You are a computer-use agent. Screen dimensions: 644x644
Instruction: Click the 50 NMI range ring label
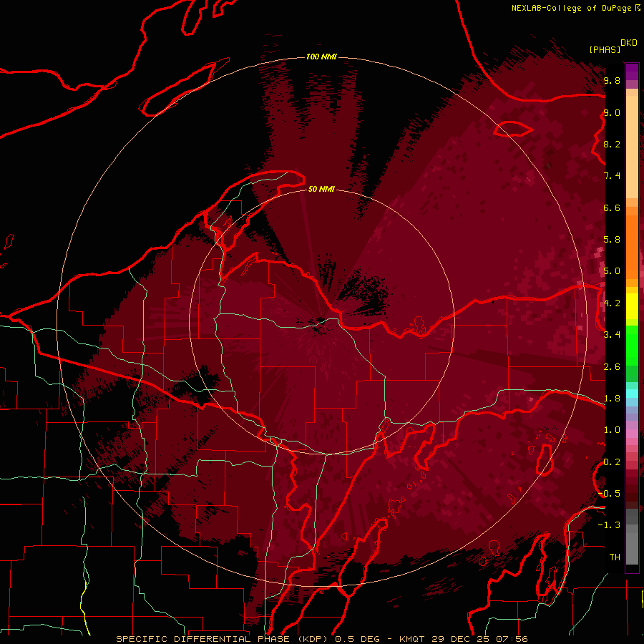[321, 189]
